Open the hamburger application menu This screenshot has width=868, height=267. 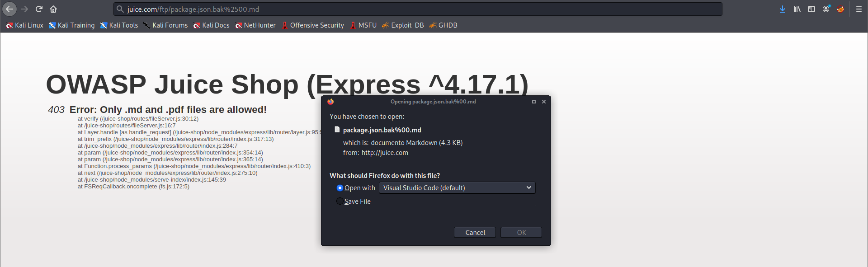[x=859, y=9]
